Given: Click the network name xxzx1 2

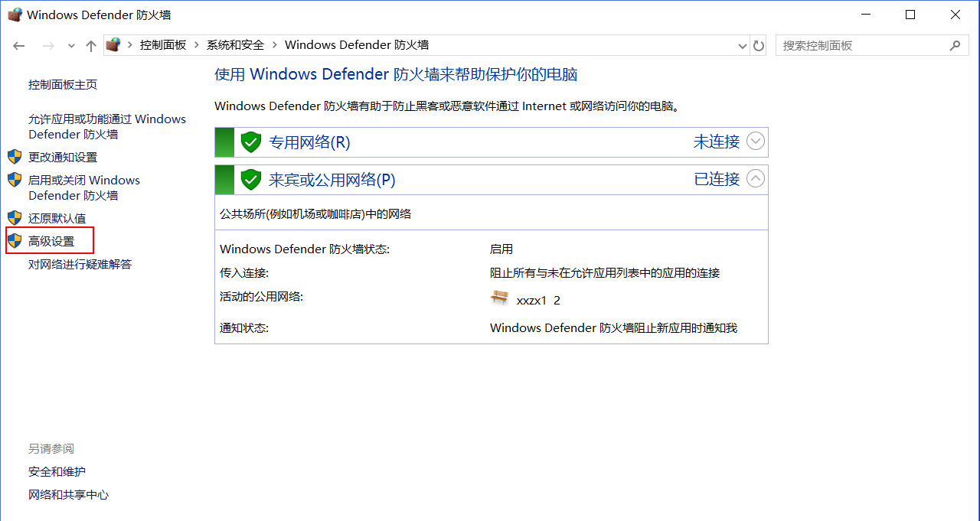Looking at the screenshot, I should (538, 300).
